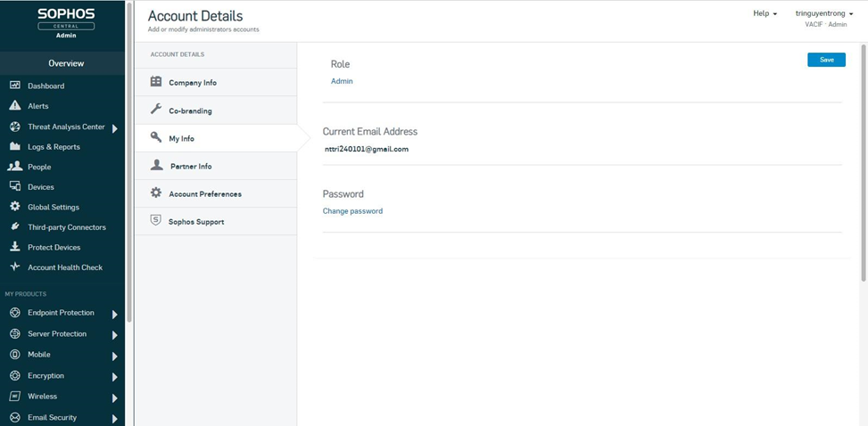This screenshot has height=426, width=868.
Task: Click the Wireless product icon
Action: point(15,397)
